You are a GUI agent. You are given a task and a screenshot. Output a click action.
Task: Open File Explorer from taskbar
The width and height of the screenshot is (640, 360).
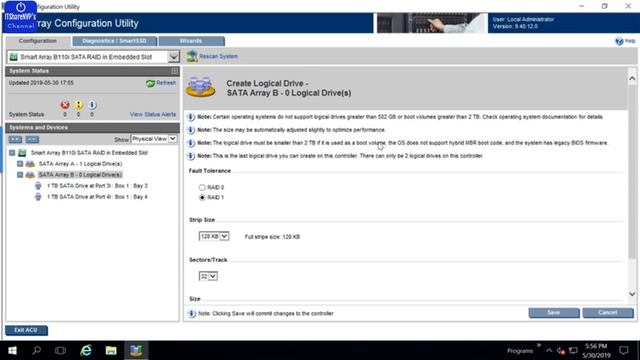(x=111, y=350)
